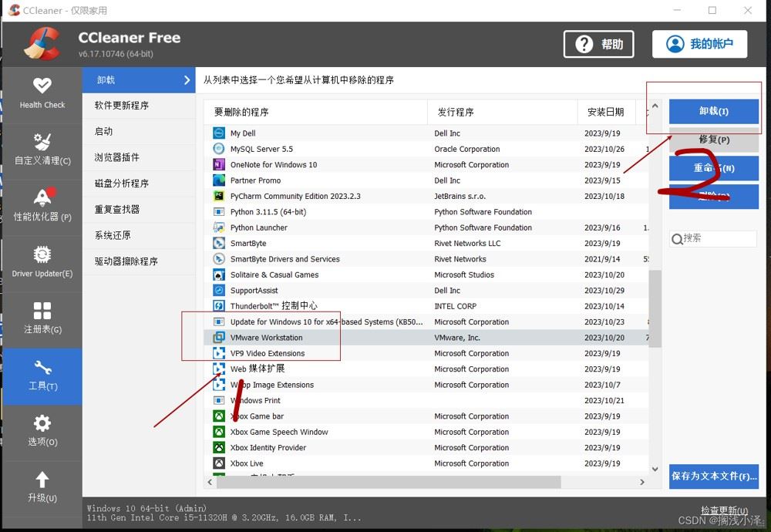Screen dimensions: 771x532
Task: Click the horizontal scroll-left arrow
Action: tap(210, 482)
